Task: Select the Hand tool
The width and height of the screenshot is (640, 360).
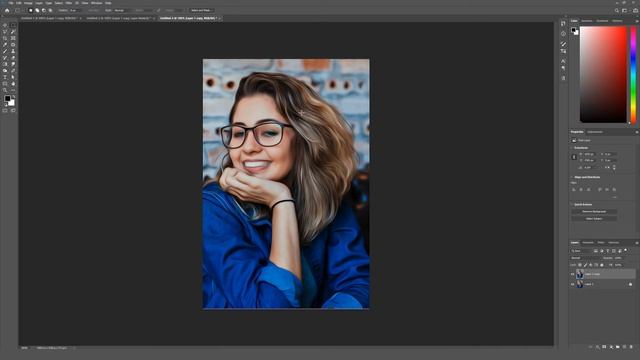Action: pyautogui.click(x=13, y=84)
